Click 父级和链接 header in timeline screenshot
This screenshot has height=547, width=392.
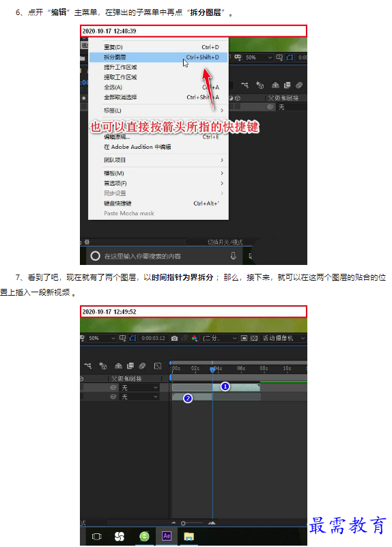(x=126, y=378)
